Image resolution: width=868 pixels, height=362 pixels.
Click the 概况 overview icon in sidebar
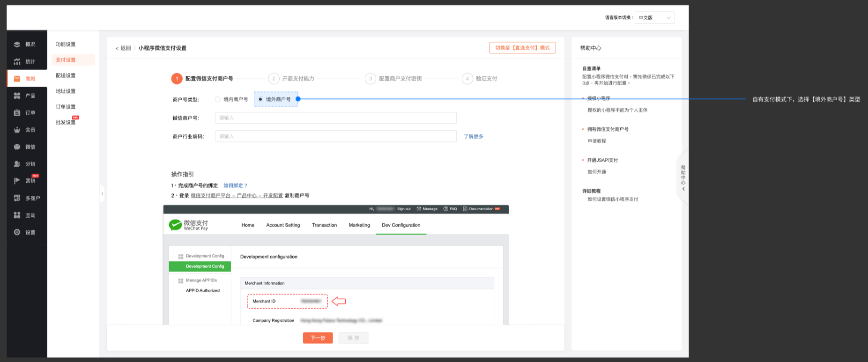tap(17, 44)
